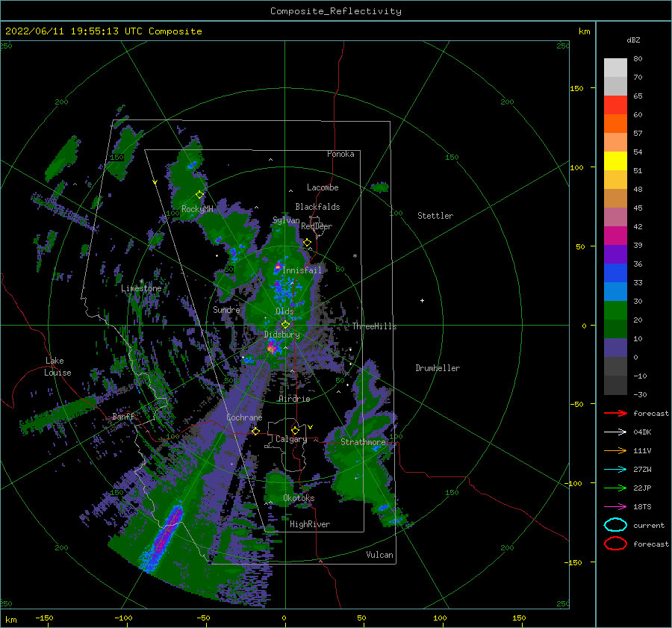Click the intense purple echo near Didsbury
This screenshot has height=628, width=672.
[x=272, y=346]
